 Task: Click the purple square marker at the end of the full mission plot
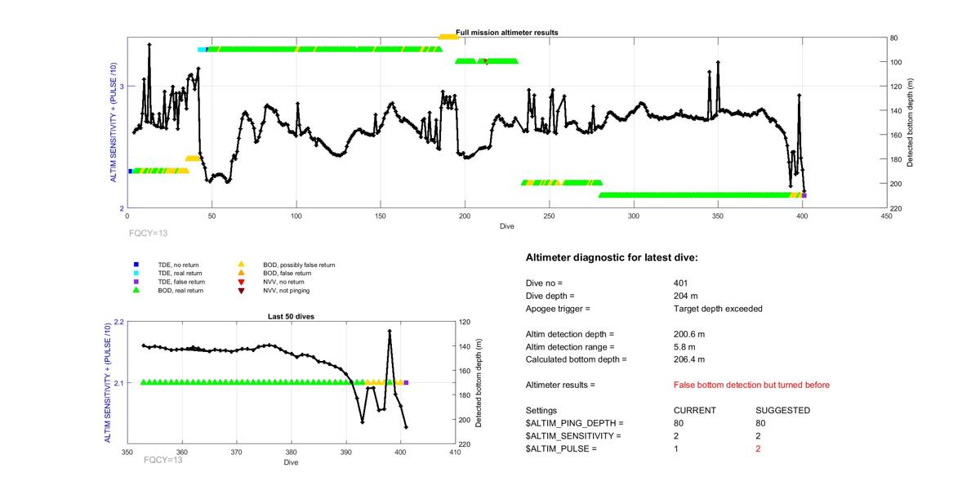tap(804, 195)
